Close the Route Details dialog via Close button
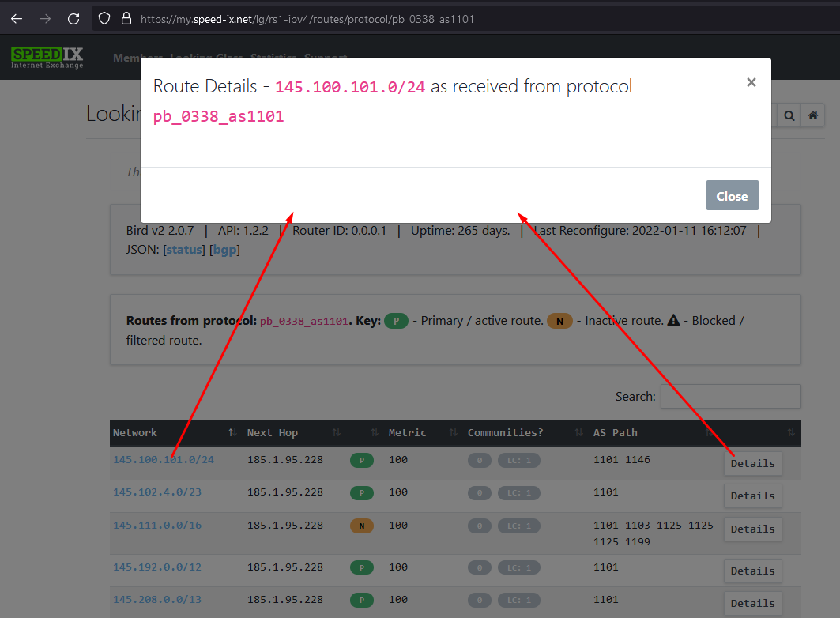This screenshot has height=618, width=840. click(732, 195)
